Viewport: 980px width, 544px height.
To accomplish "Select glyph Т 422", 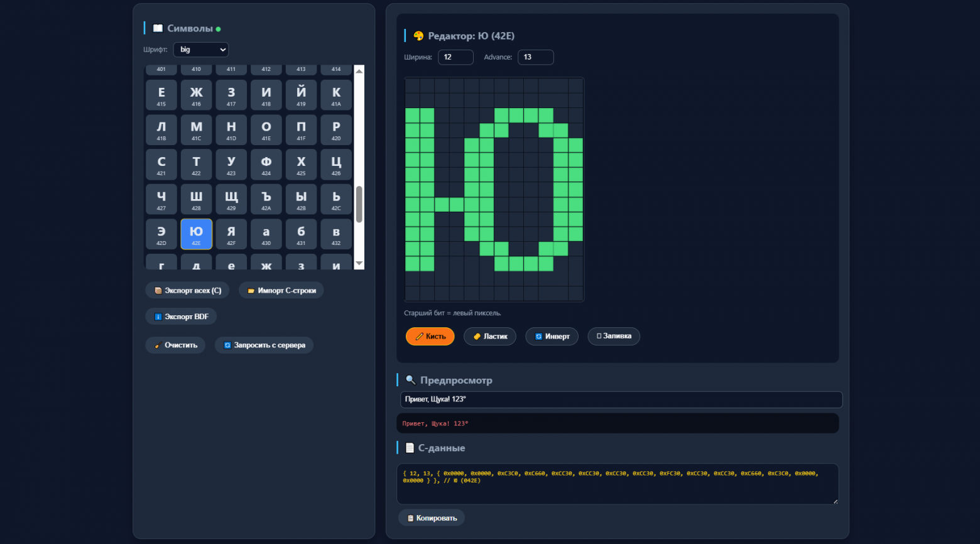I will [197, 165].
